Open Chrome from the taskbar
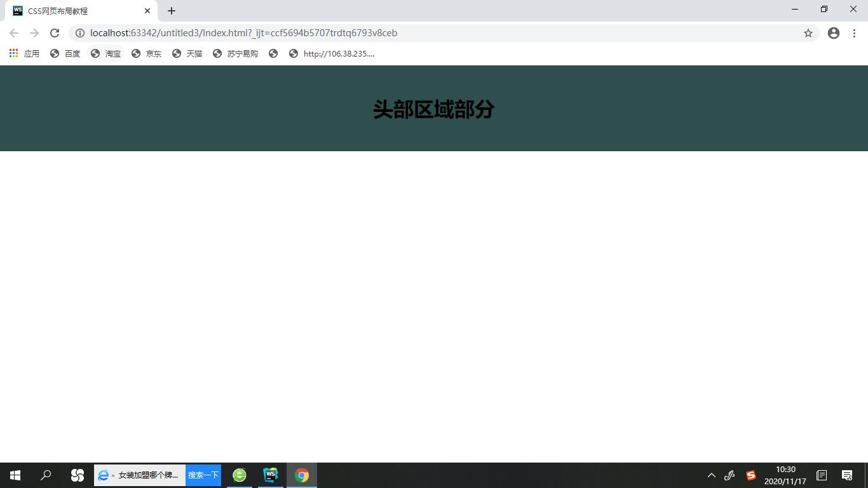Screen dimensions: 868x488 [301, 475]
